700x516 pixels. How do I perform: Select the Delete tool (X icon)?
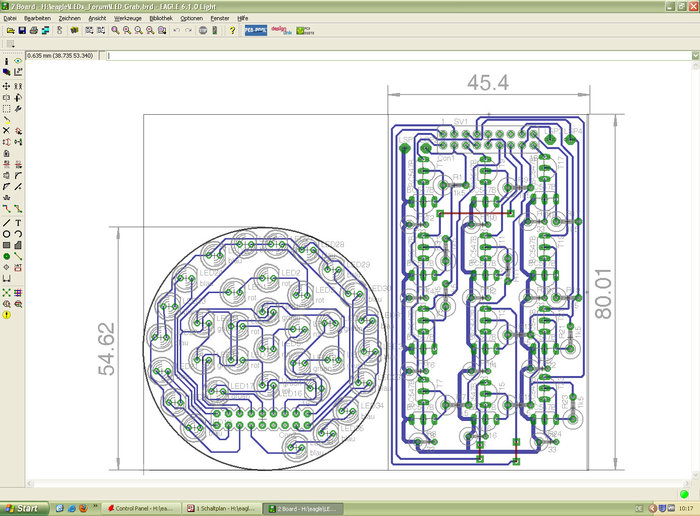pyautogui.click(x=7, y=131)
